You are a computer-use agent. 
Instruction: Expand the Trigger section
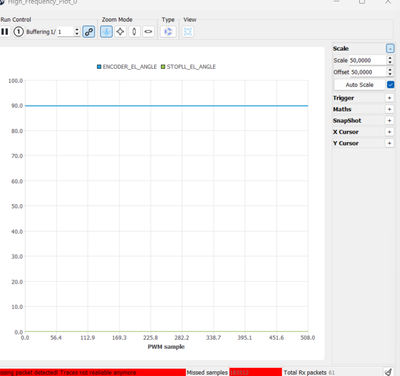(389, 98)
